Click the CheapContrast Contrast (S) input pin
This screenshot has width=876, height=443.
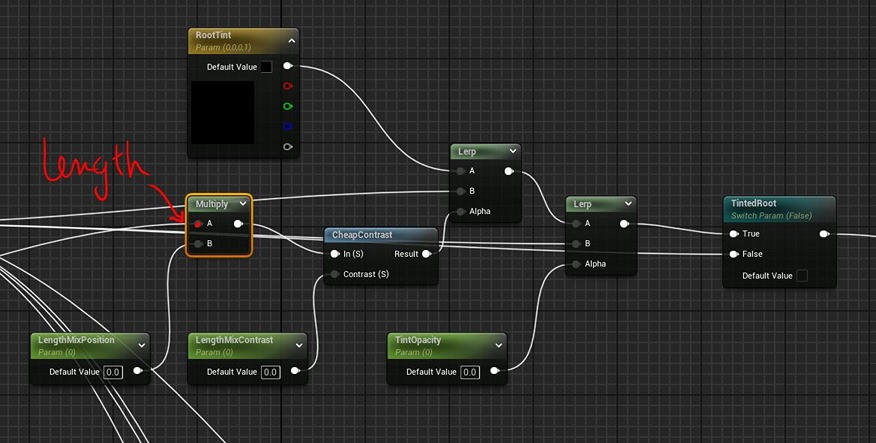[335, 274]
